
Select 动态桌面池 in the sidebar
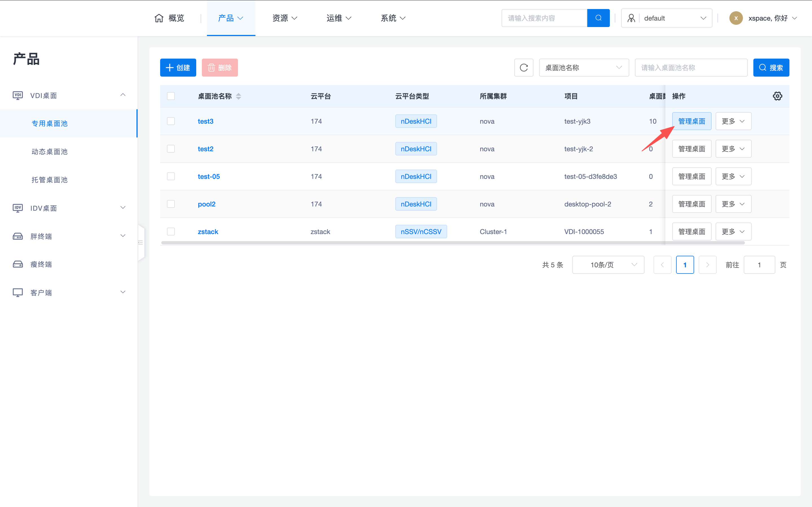click(50, 152)
